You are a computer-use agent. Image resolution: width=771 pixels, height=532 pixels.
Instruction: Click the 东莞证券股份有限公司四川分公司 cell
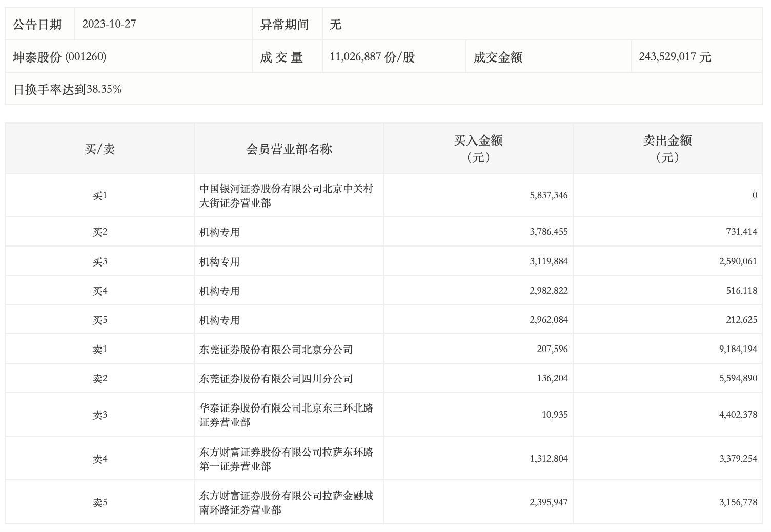point(276,379)
